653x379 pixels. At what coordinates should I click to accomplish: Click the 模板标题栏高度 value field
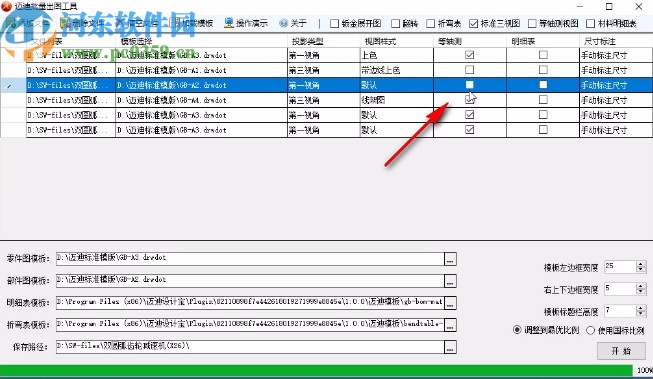[x=620, y=311]
